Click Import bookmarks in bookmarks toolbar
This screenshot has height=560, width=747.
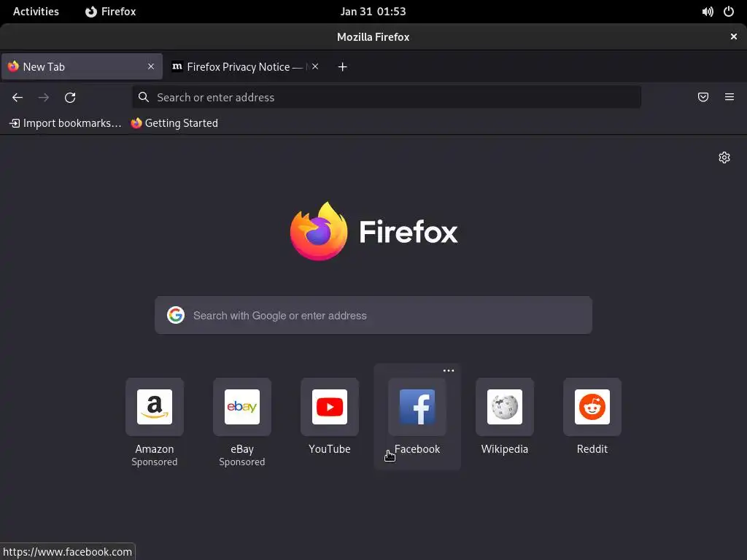click(65, 123)
